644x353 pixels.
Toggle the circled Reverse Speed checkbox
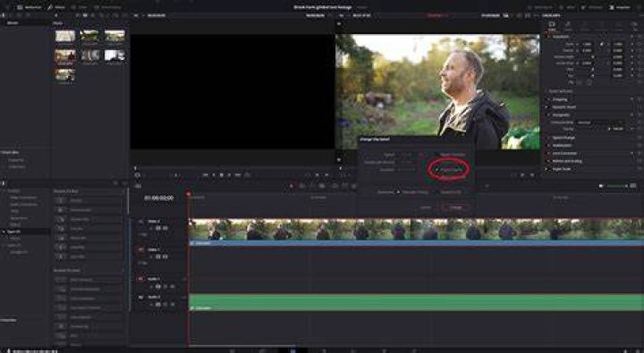click(437, 169)
